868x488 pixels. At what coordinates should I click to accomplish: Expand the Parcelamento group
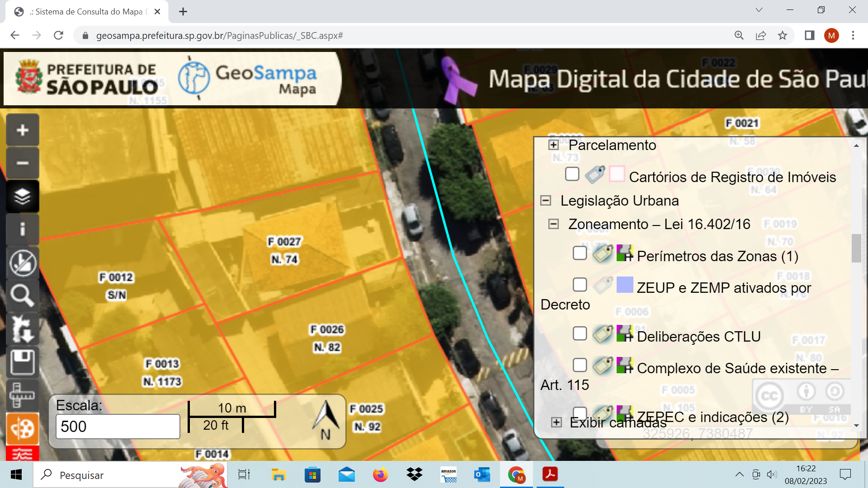pos(553,145)
